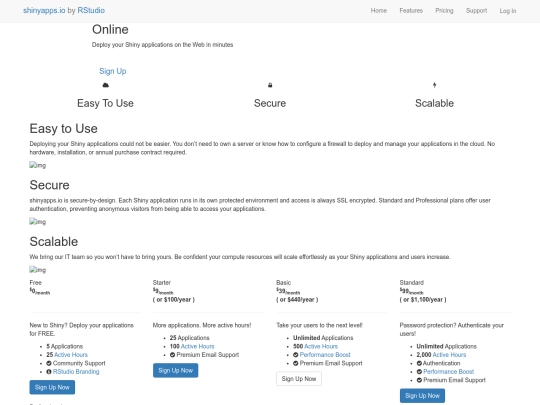This screenshot has height=405, width=540.
Task: Select the centered Scalable feature heading
Action: click(x=434, y=103)
